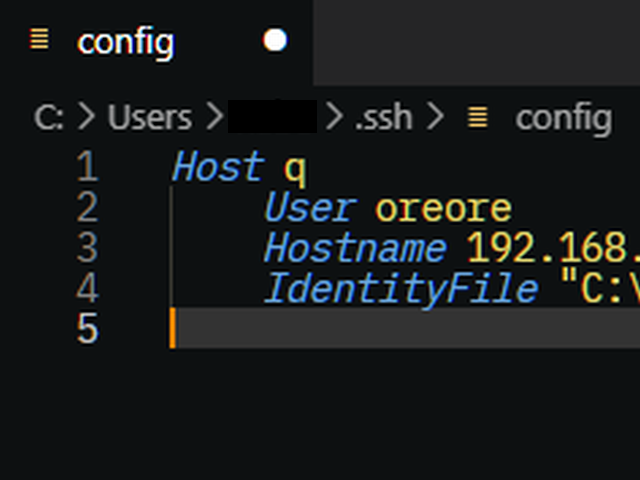Screen dimensions: 640x480
Task: Place cursor on the Hostname IP address
Action: tap(551, 248)
